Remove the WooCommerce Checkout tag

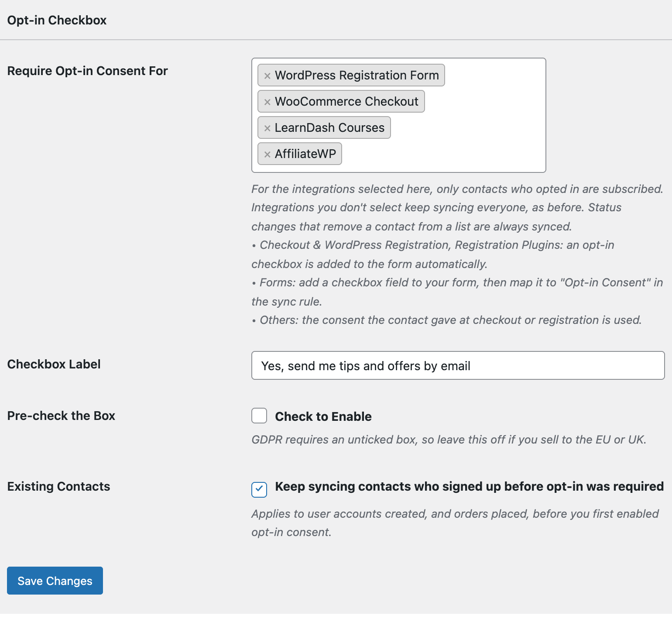coord(267,102)
